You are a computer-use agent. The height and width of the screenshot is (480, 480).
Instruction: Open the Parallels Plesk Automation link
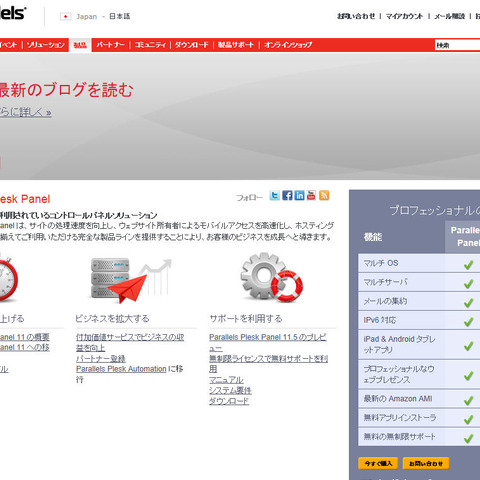click(x=121, y=369)
